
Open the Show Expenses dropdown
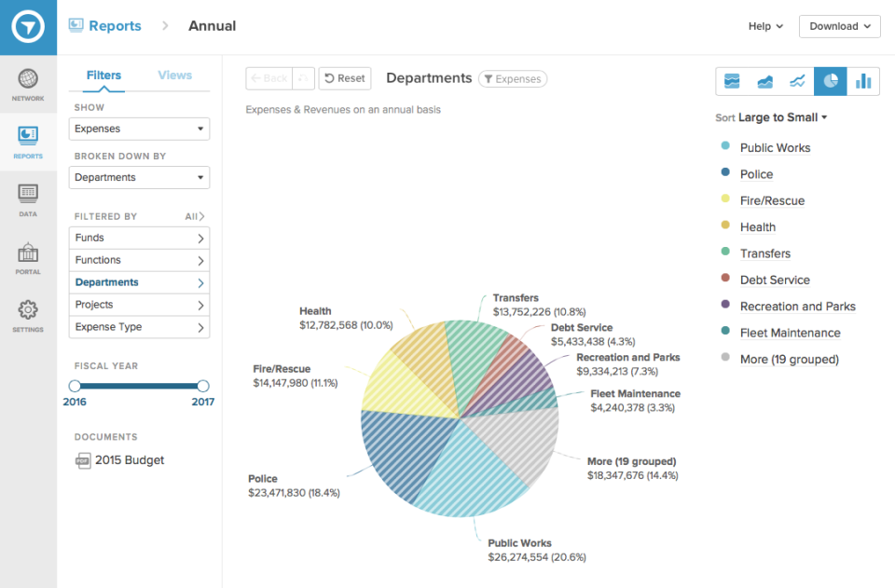pyautogui.click(x=139, y=129)
